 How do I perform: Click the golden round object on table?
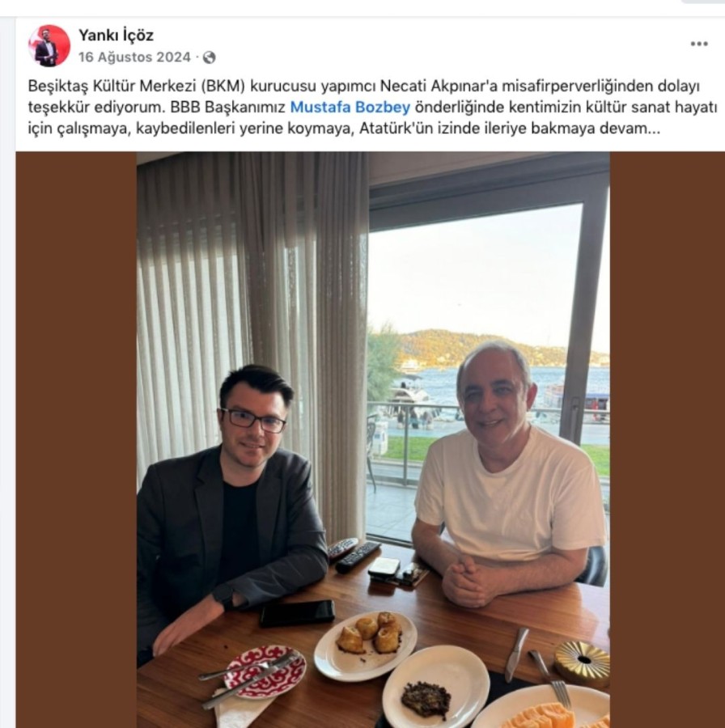point(583,663)
